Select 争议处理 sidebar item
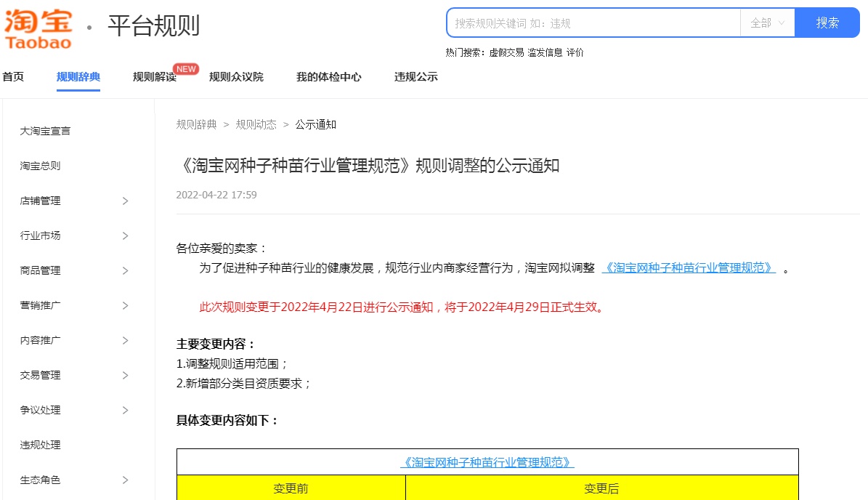The height and width of the screenshot is (500, 868). tap(40, 411)
